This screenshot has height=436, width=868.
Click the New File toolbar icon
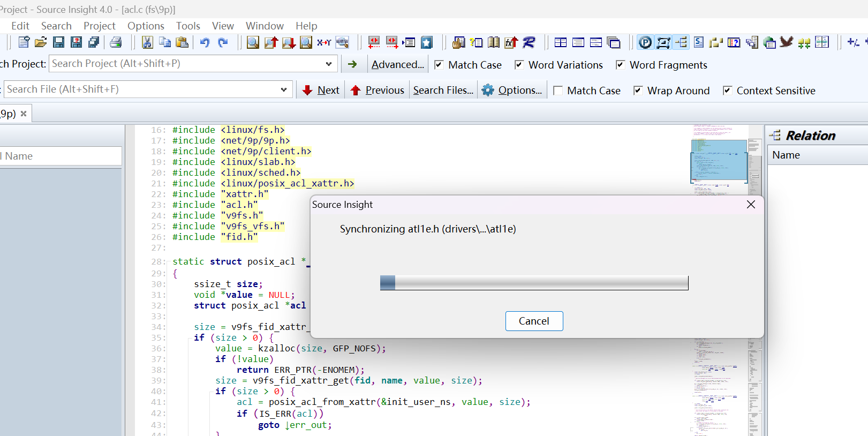click(24, 42)
